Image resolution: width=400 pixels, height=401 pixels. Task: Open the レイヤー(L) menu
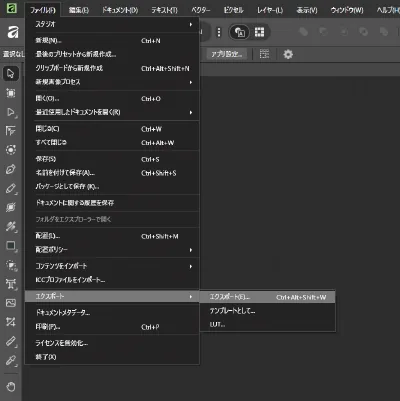[x=270, y=10]
